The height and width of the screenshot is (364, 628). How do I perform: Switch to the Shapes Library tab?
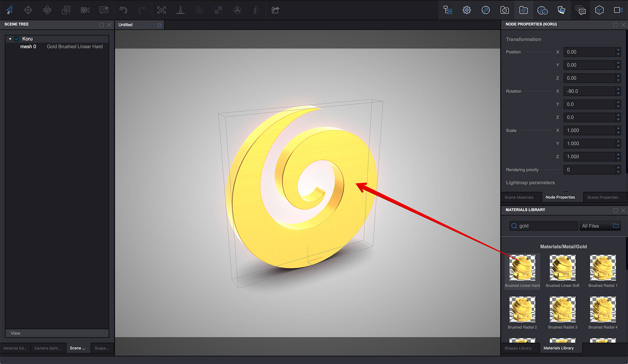(x=518, y=348)
